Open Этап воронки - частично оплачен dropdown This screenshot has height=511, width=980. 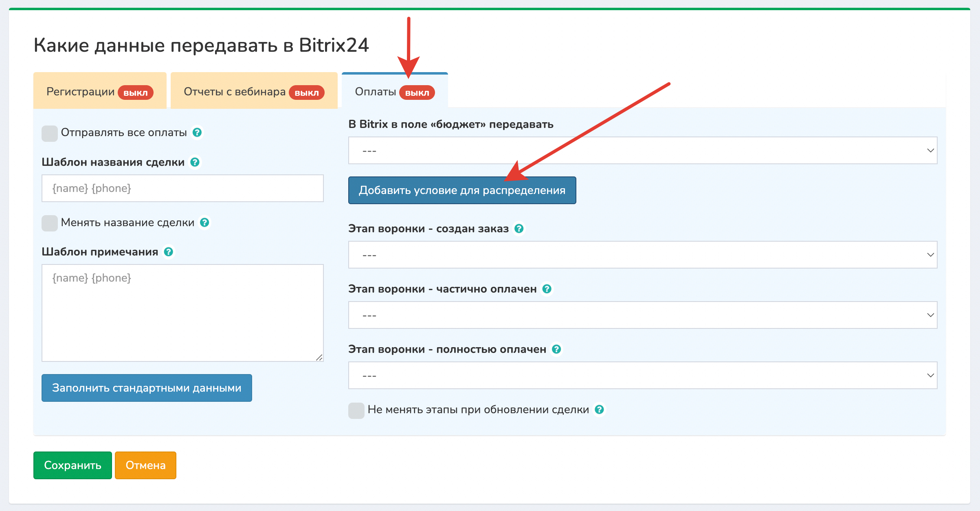643,315
